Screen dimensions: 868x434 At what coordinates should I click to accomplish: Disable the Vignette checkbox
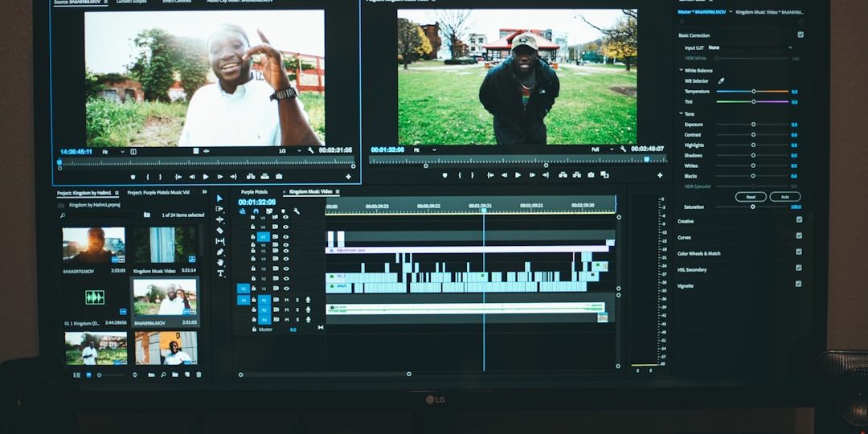pos(799,284)
